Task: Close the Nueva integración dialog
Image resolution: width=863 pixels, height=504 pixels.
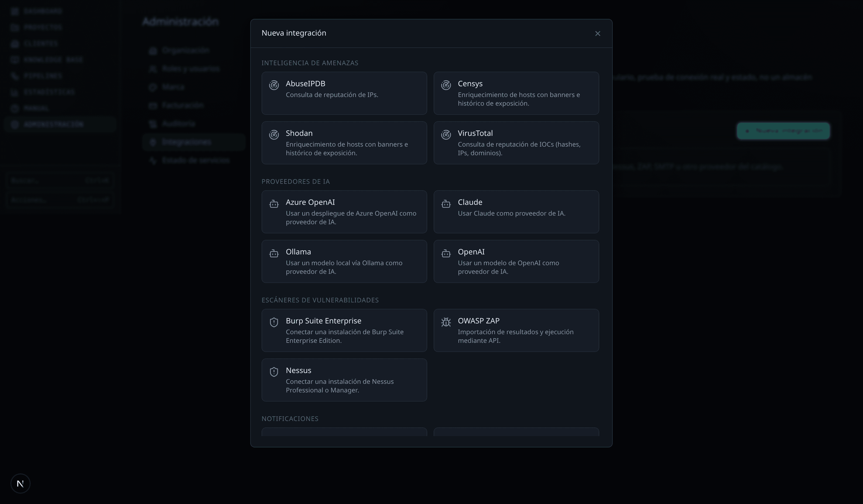Action: [x=598, y=33]
